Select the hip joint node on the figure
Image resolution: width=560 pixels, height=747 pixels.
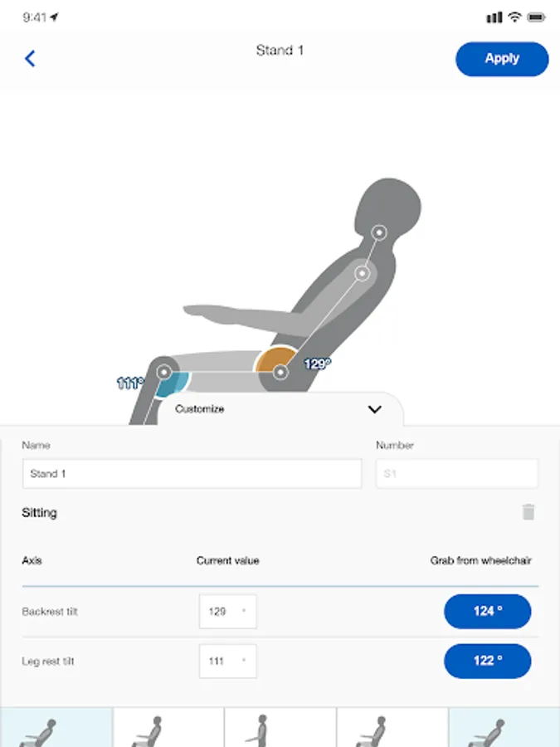point(280,373)
